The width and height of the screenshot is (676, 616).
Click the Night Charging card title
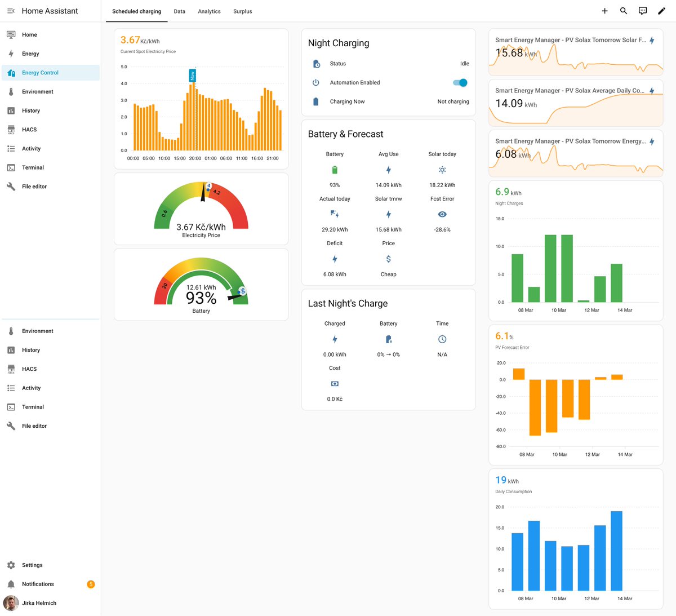click(x=339, y=43)
